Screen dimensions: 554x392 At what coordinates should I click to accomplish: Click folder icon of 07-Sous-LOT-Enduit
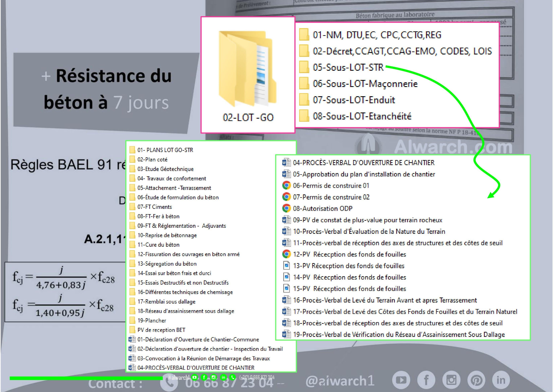(304, 99)
